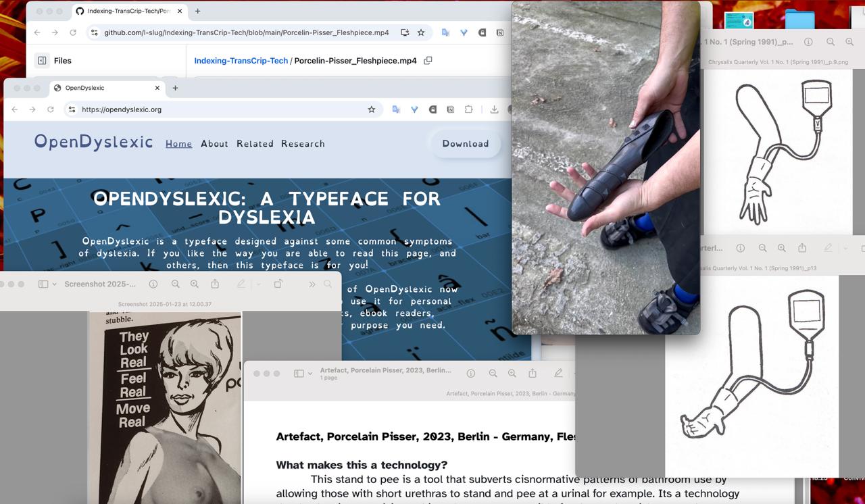Open the Extensions puzzle icon in the OpenDyslexic window
Image resolution: width=865 pixels, height=504 pixels.
(x=469, y=109)
